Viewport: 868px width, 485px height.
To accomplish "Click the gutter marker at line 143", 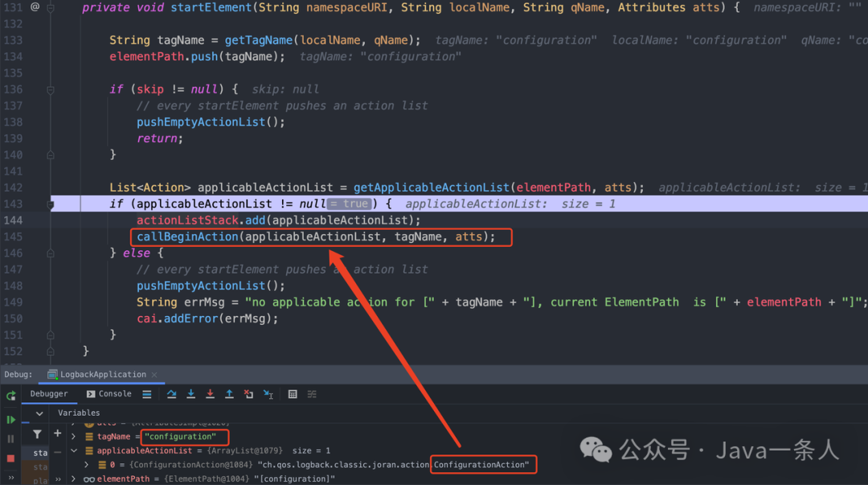I will click(x=51, y=204).
